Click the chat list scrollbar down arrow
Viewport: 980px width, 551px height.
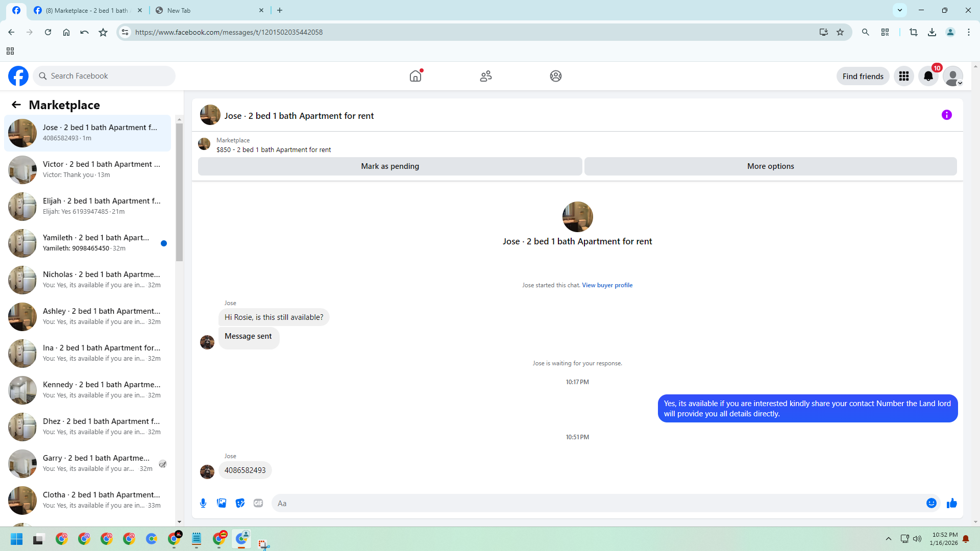179,521
